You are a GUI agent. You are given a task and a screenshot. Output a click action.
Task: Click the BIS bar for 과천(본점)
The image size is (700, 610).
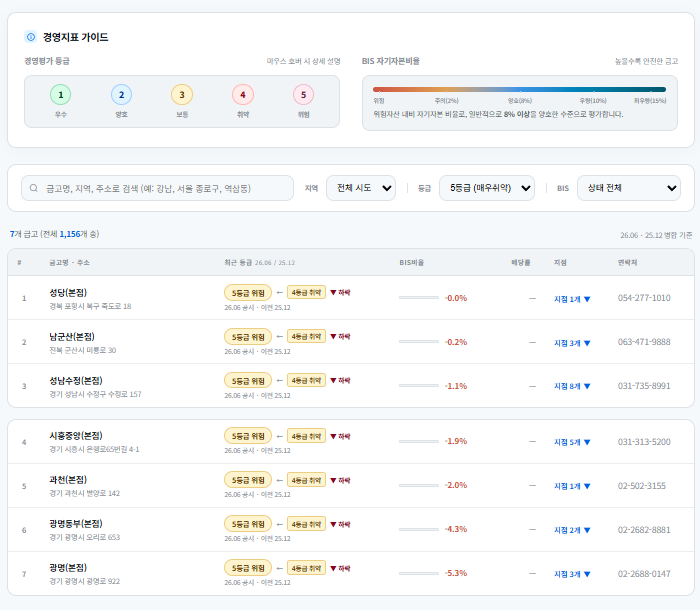click(x=419, y=485)
